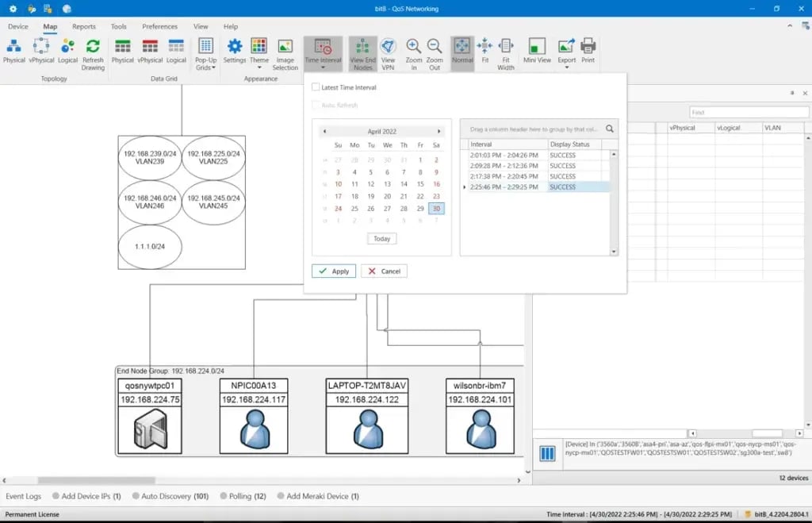The height and width of the screenshot is (523, 812).
Task: Open the Preferences menu tab
Action: (x=159, y=26)
